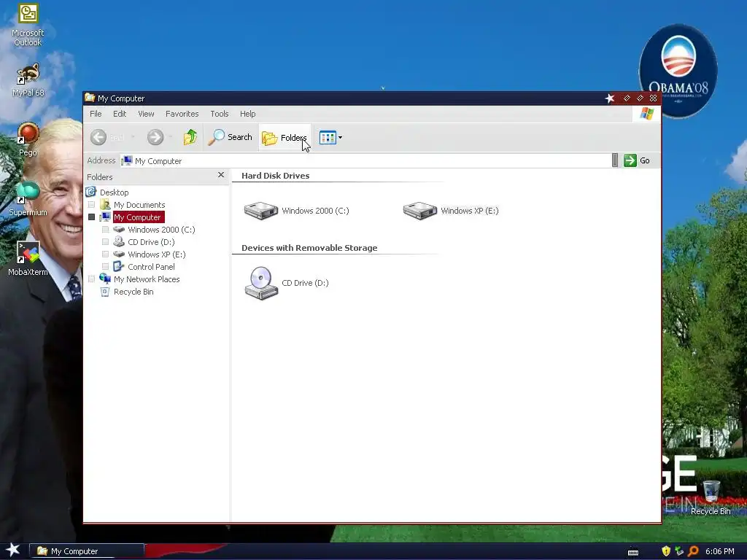
Task: Click the white star icon in title bar
Action: pyautogui.click(x=609, y=98)
